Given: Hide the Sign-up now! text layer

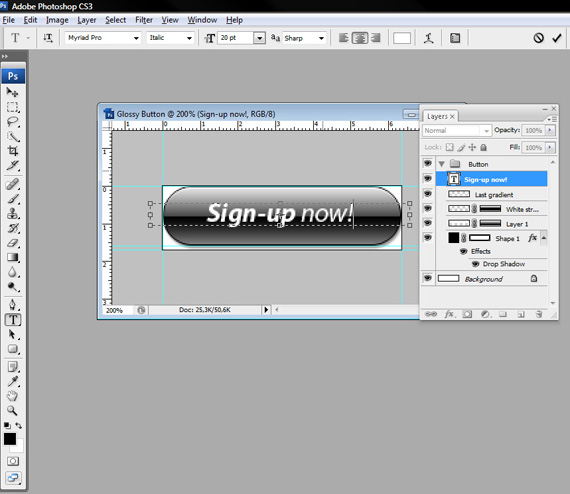Looking at the screenshot, I should [x=428, y=178].
